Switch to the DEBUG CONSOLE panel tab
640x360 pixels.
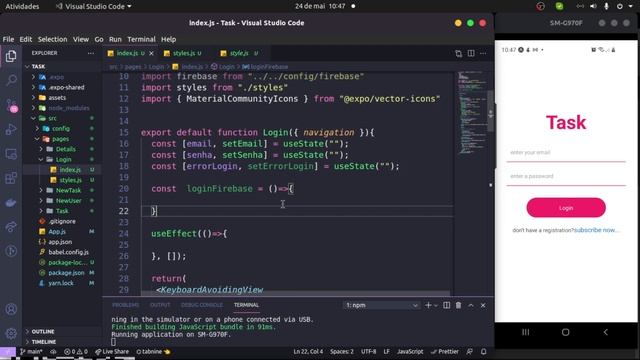[x=202, y=305]
